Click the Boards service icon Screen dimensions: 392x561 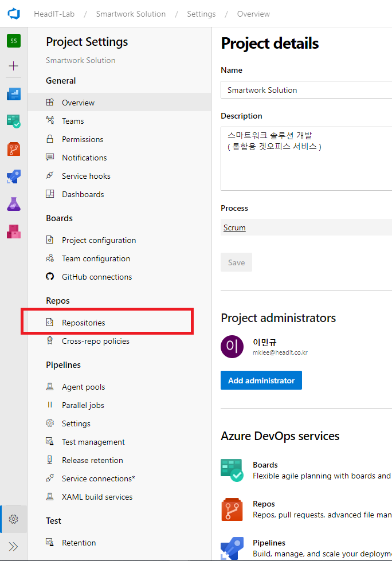click(x=232, y=470)
